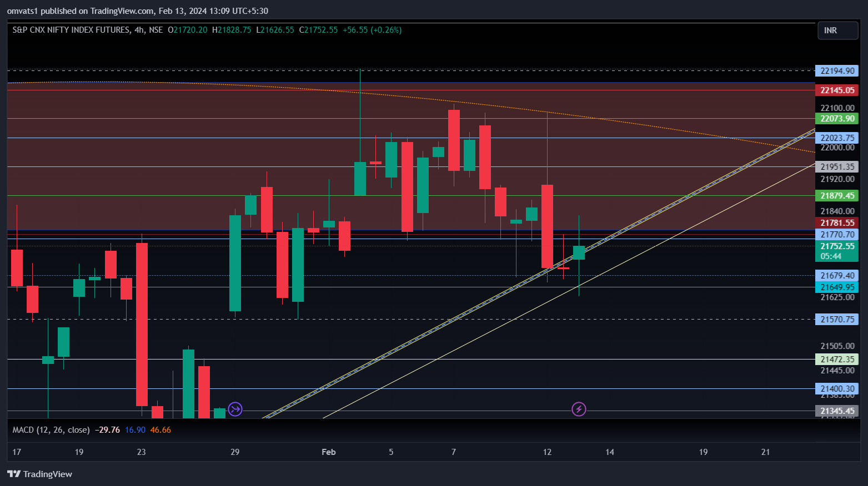Click the 22000.00 price scale tick

point(837,148)
